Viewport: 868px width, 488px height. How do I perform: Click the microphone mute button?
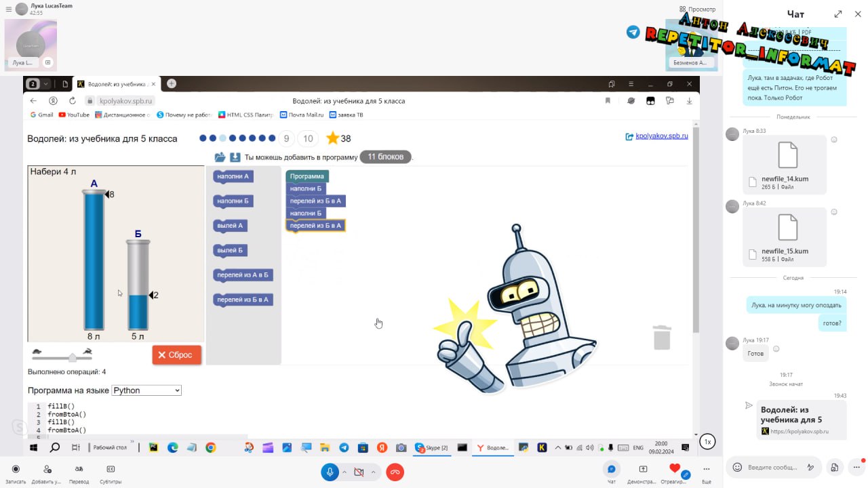click(x=330, y=472)
